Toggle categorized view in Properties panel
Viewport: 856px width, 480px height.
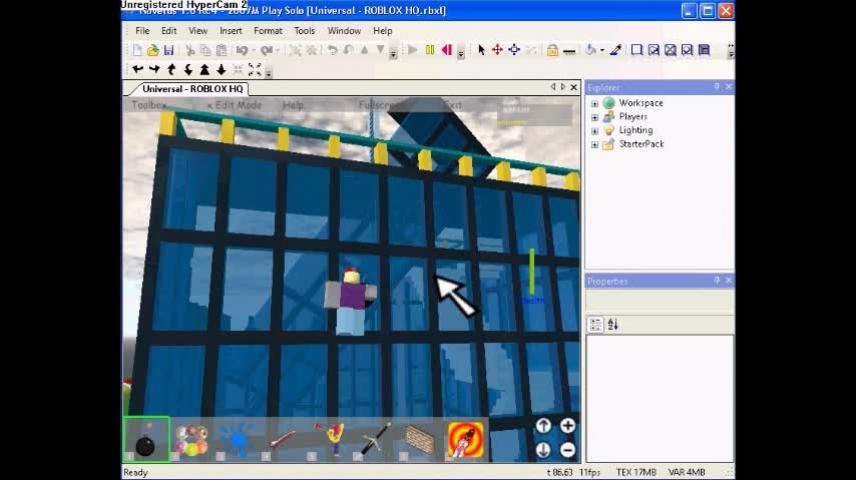596,325
